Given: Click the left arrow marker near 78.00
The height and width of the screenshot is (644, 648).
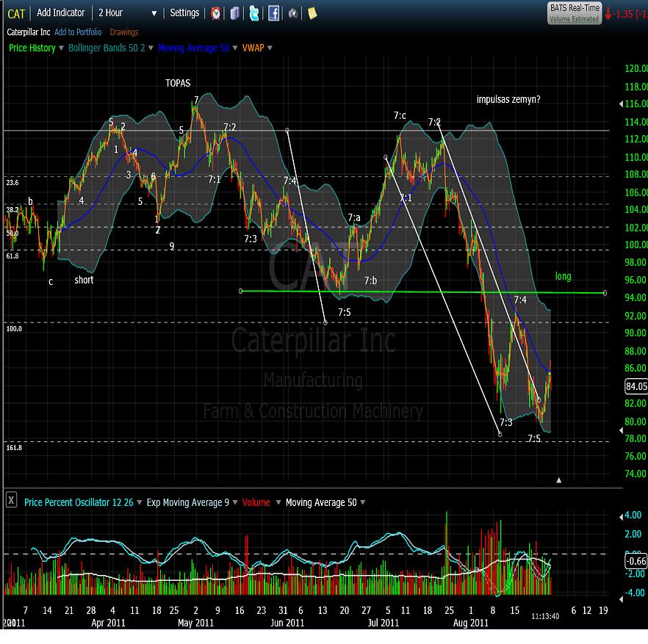Looking at the screenshot, I should 621,430.
